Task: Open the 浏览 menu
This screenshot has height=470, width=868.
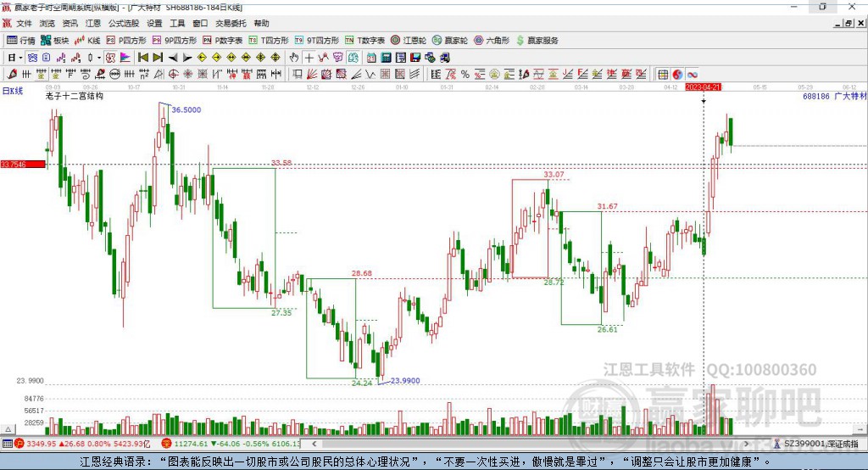Action: [47, 23]
